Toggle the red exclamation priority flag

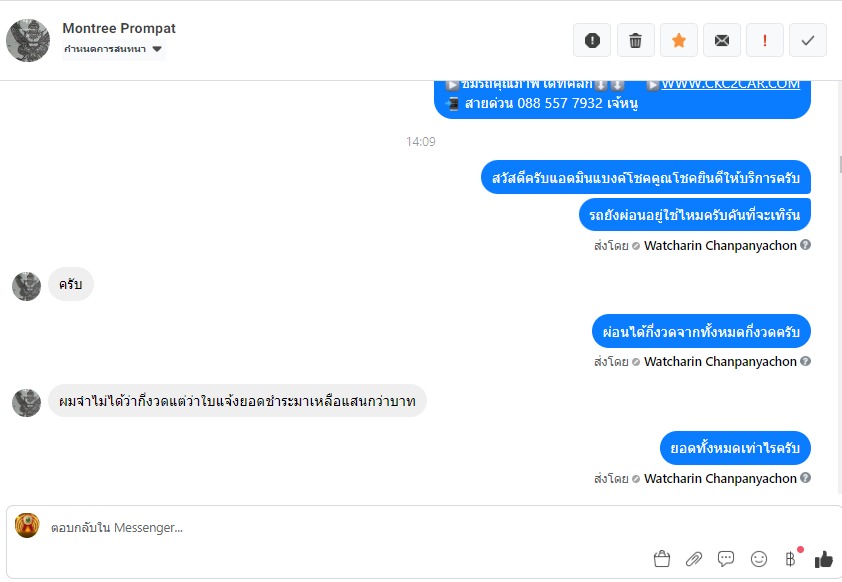(765, 40)
